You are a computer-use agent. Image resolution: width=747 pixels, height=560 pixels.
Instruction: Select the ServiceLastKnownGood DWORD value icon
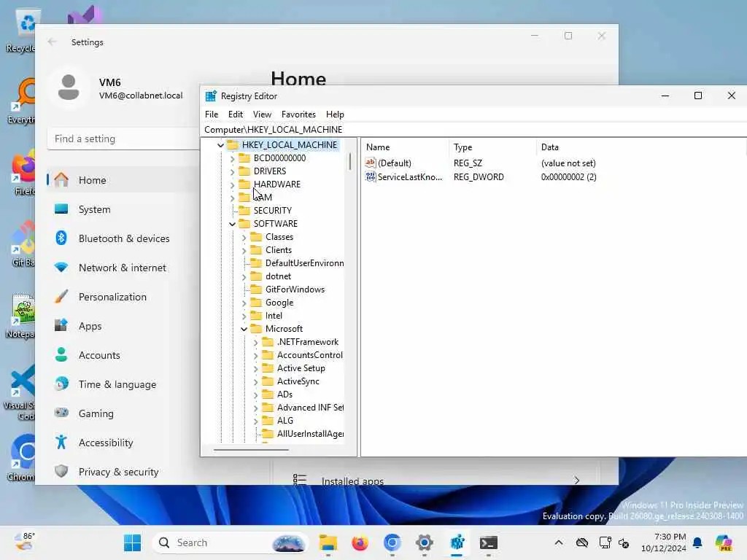point(370,176)
